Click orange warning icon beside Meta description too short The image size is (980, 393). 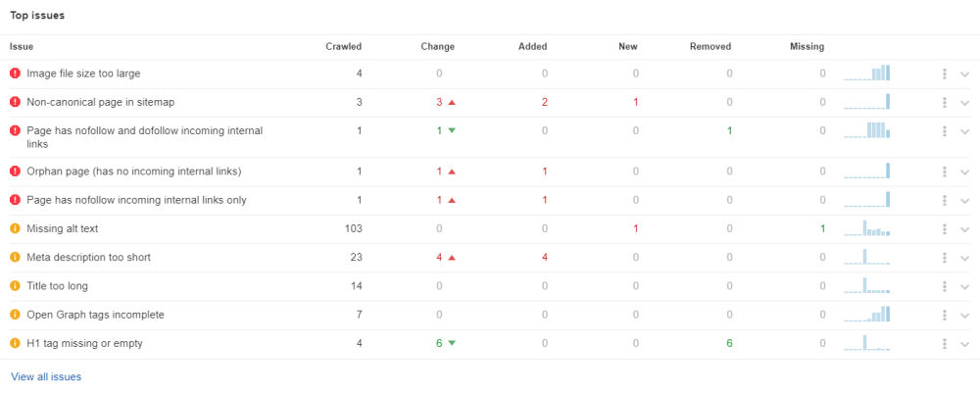point(15,258)
